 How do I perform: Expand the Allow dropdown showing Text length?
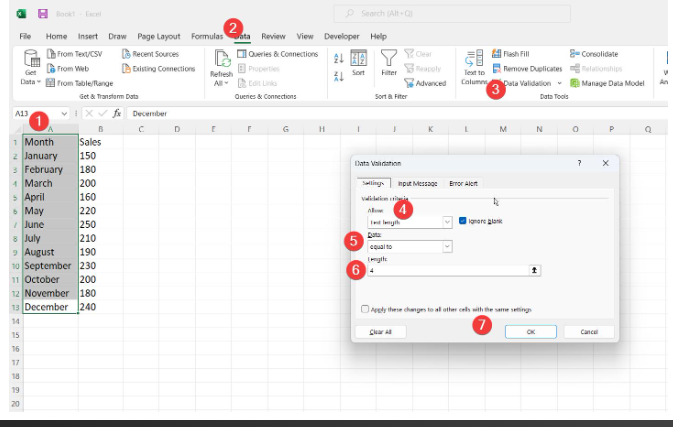point(447,222)
